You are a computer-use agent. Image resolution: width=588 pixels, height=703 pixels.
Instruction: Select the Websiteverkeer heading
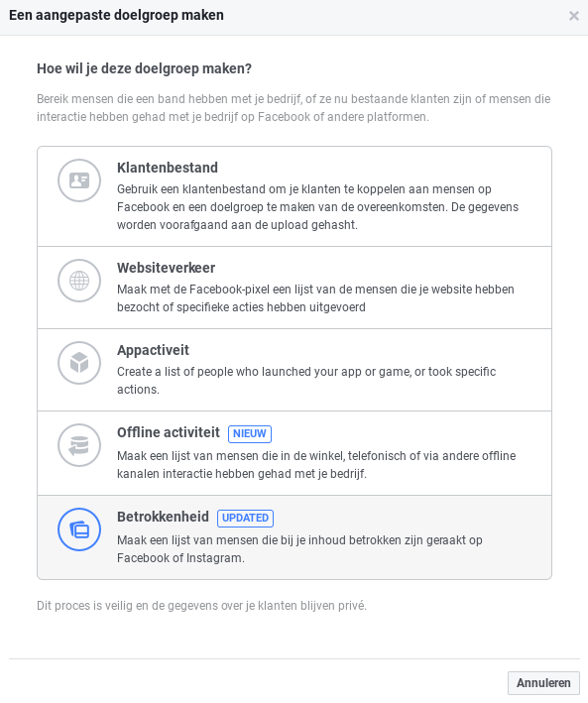click(166, 268)
